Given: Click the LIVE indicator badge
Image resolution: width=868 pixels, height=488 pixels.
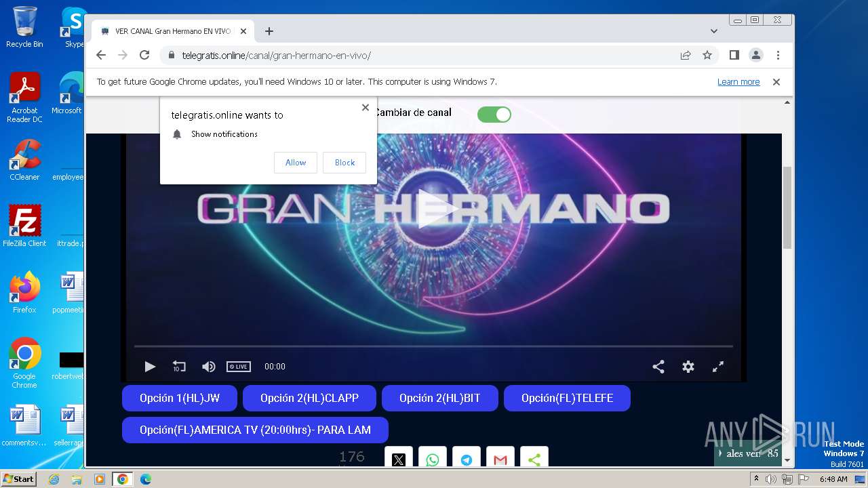Looking at the screenshot, I should pos(239,367).
